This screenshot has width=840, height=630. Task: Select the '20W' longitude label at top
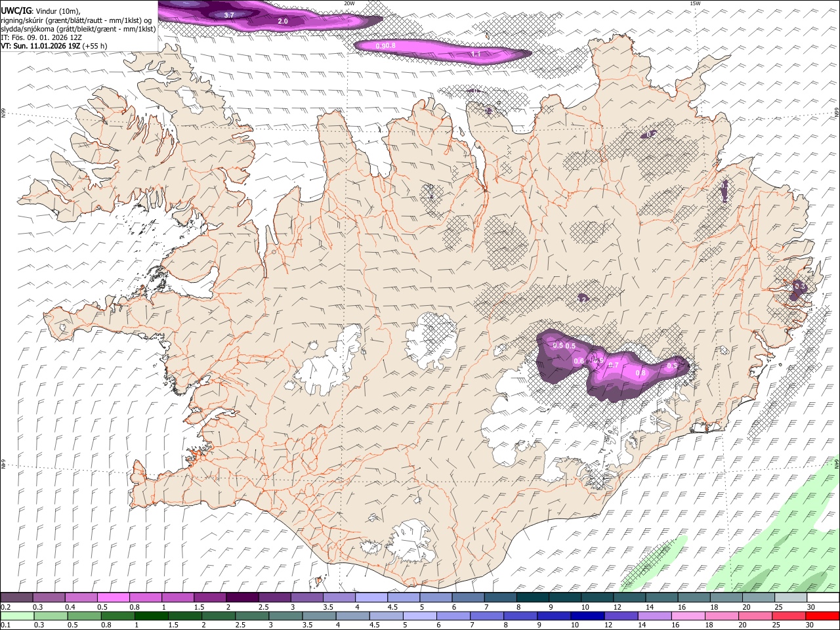click(x=349, y=3)
